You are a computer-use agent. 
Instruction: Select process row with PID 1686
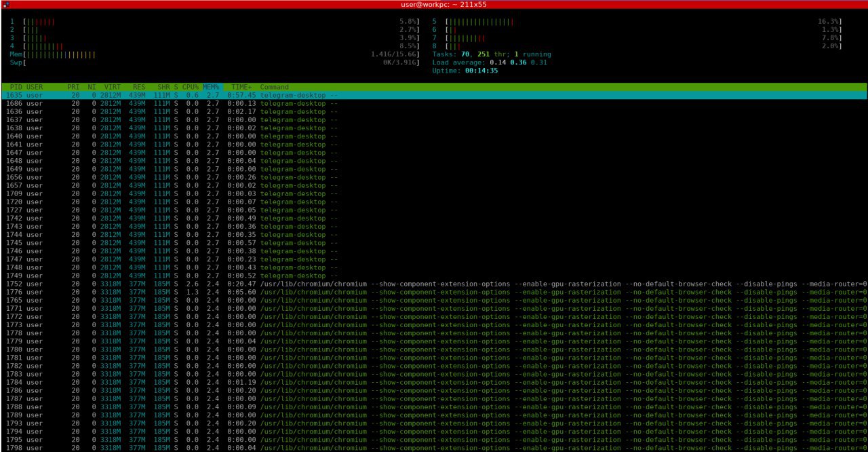tap(434, 103)
